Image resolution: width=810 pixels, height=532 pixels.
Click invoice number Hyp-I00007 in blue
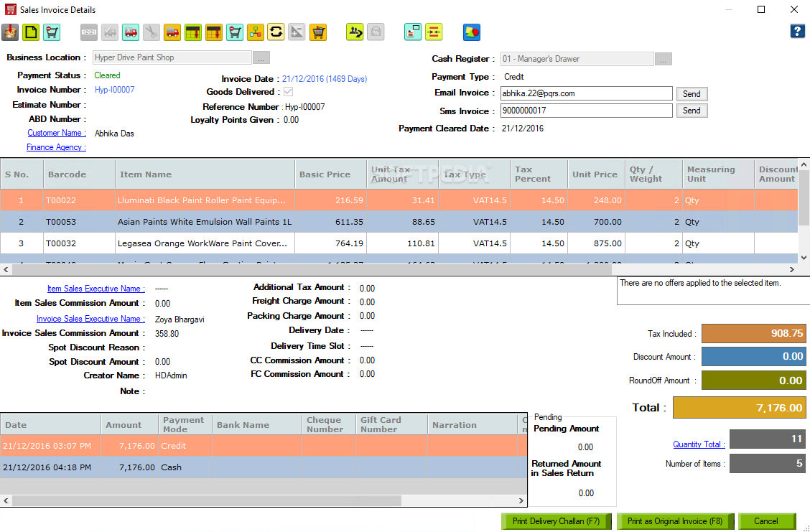pos(115,90)
